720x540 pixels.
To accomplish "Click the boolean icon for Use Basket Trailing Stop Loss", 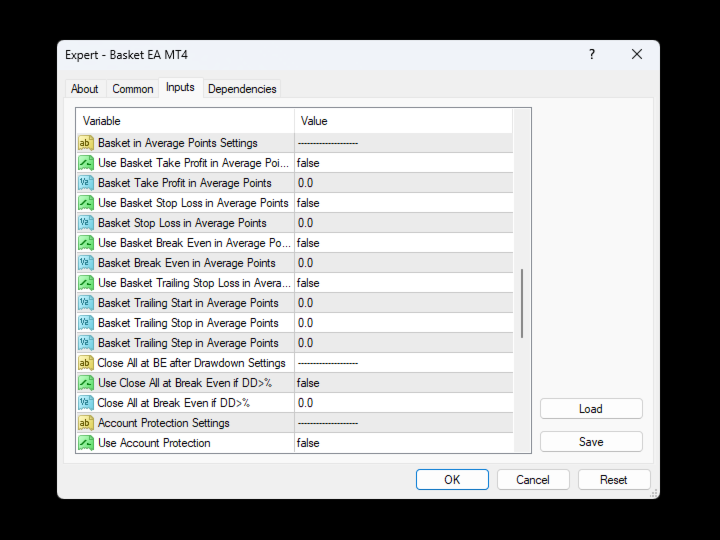I will point(86,283).
